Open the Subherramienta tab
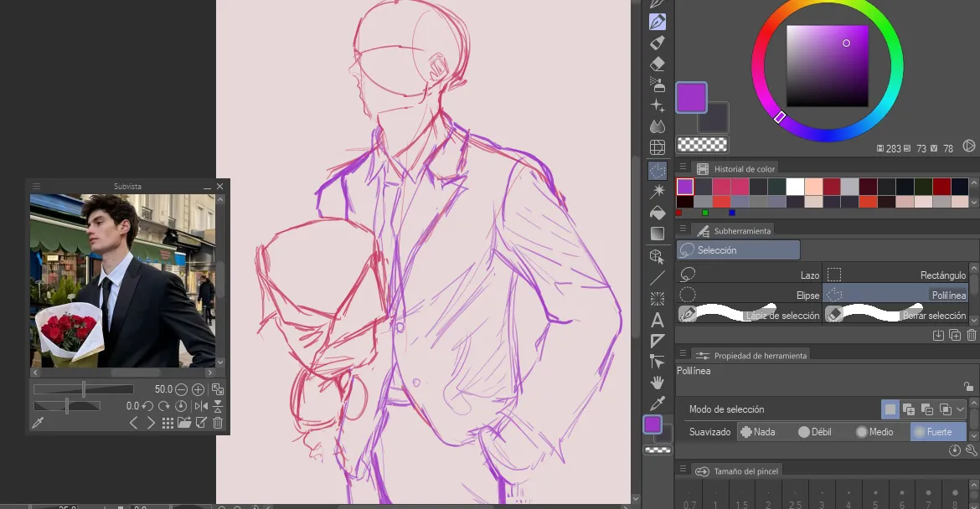 (x=734, y=230)
